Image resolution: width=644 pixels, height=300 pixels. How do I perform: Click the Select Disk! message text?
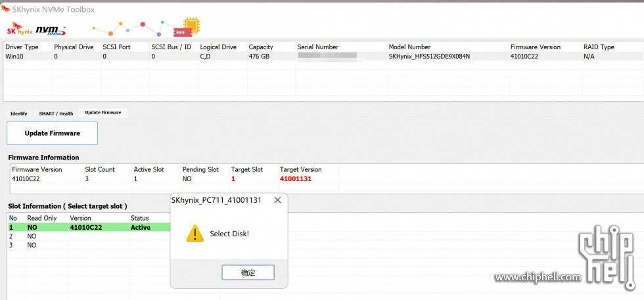[229, 234]
